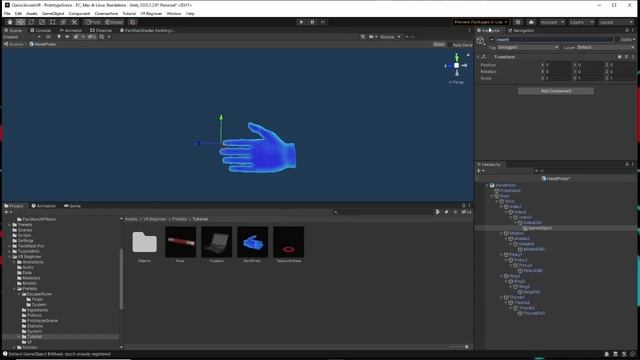Image resolution: width=640 pixels, height=360 pixels.
Task: Toggle Global/Local handle rotation
Action: point(114,22)
